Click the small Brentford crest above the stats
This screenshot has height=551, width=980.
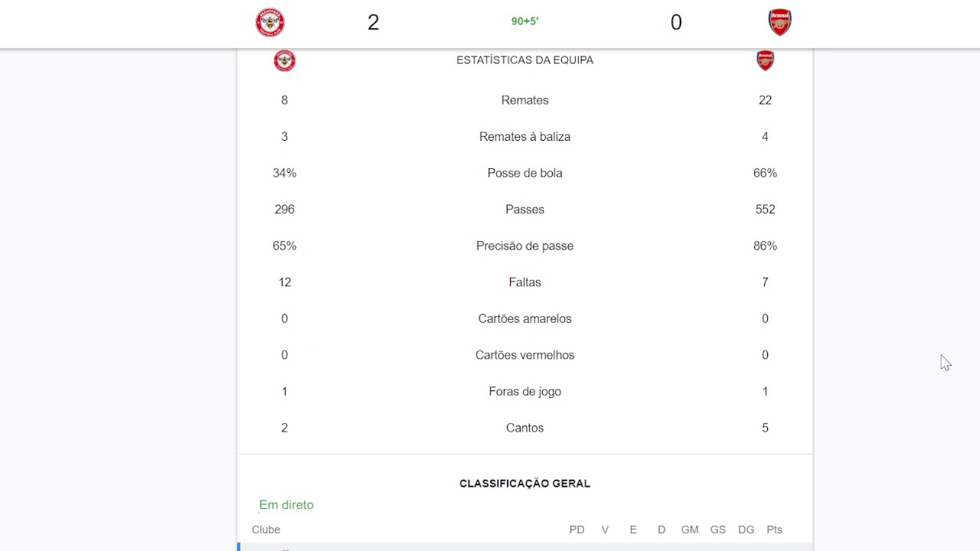[285, 60]
